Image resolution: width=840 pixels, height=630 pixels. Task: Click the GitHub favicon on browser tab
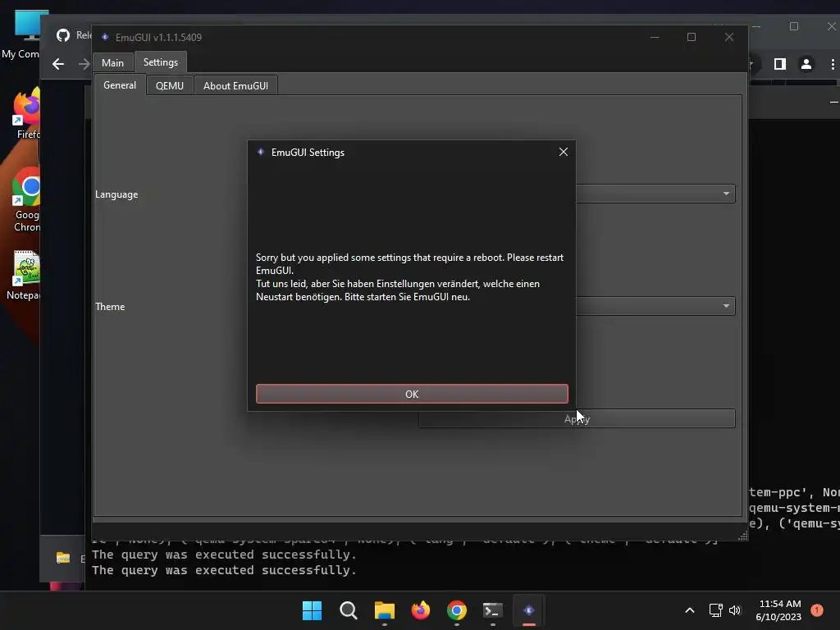(63, 35)
